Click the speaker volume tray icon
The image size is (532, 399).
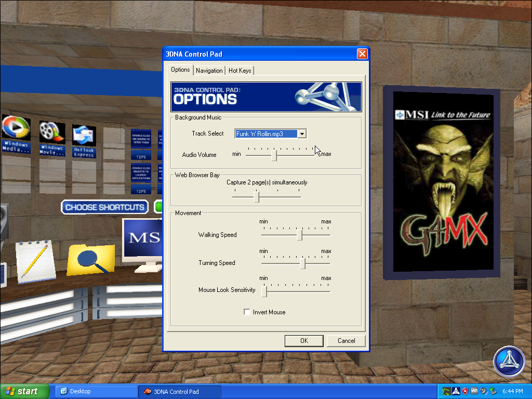(484, 391)
